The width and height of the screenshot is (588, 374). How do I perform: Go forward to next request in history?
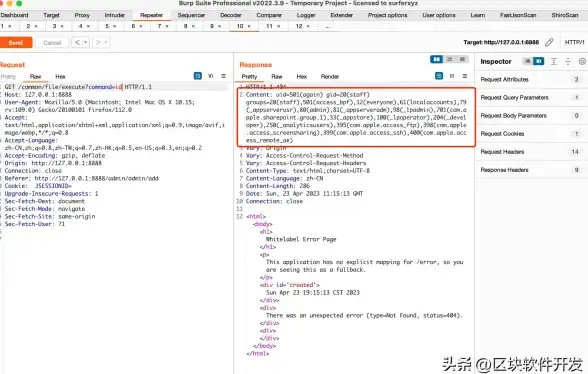coord(98,42)
